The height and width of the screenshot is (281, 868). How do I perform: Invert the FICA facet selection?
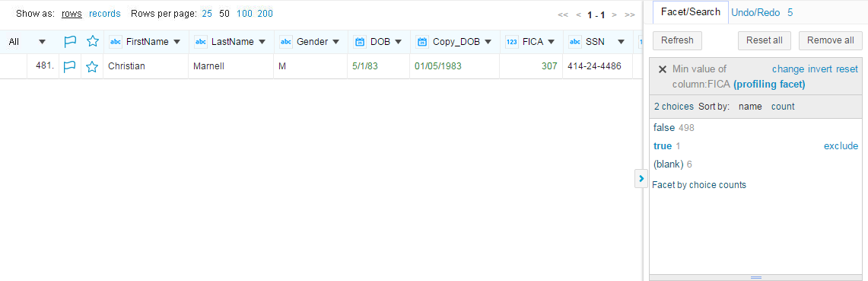click(820, 69)
